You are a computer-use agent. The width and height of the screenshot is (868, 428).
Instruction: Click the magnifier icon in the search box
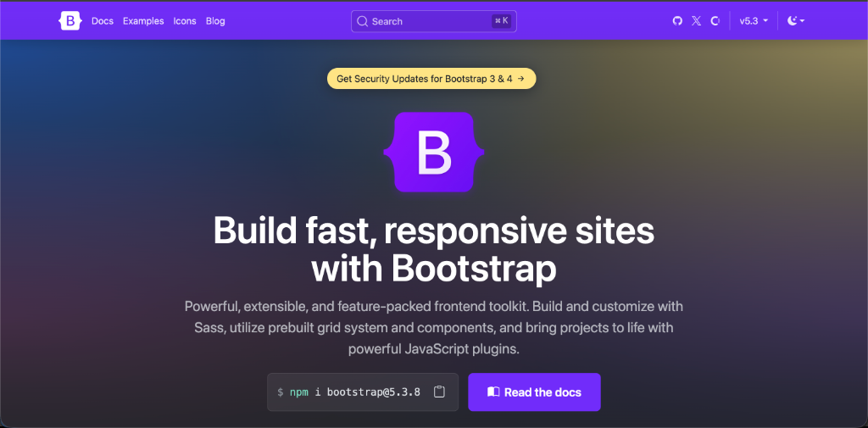coord(363,21)
